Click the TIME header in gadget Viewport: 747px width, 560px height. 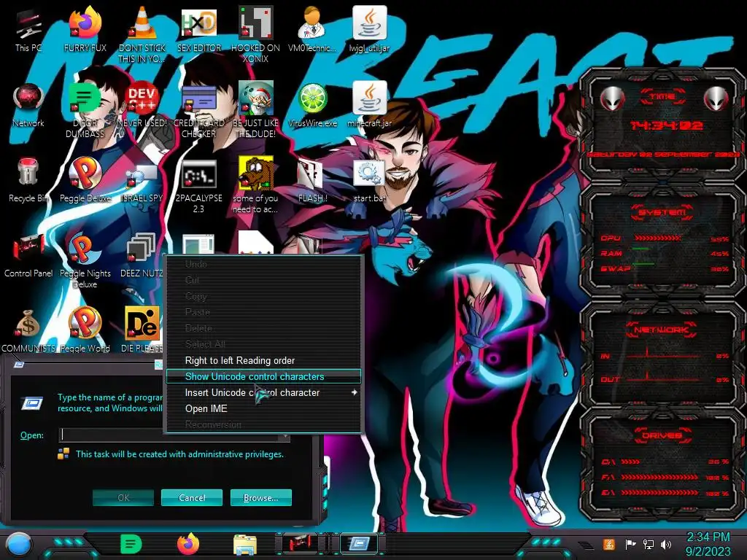[662, 96]
